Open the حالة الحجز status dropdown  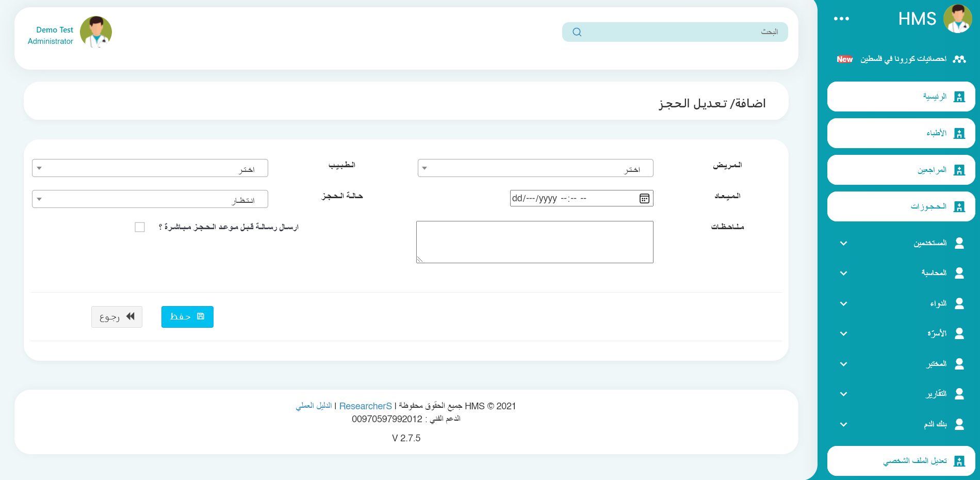point(150,199)
